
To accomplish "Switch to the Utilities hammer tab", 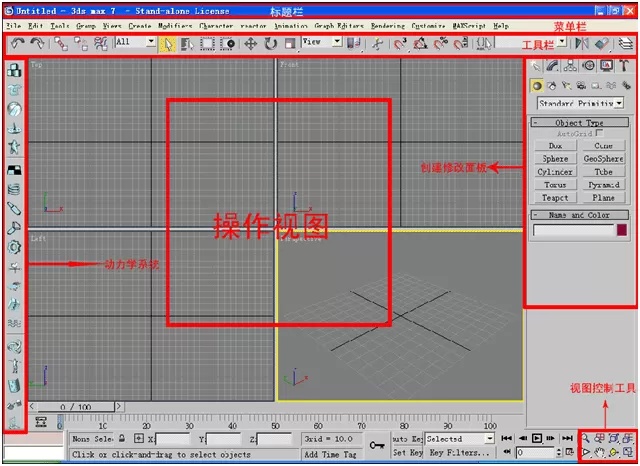I will pyautogui.click(x=624, y=66).
